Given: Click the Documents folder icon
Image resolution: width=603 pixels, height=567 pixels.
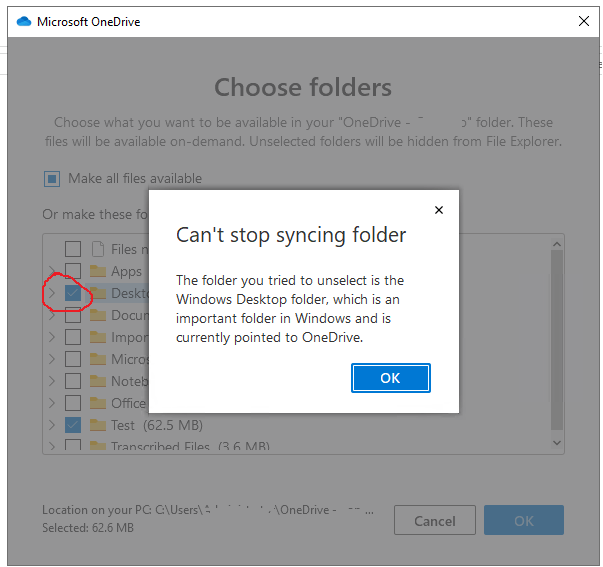Looking at the screenshot, I should 98,315.
